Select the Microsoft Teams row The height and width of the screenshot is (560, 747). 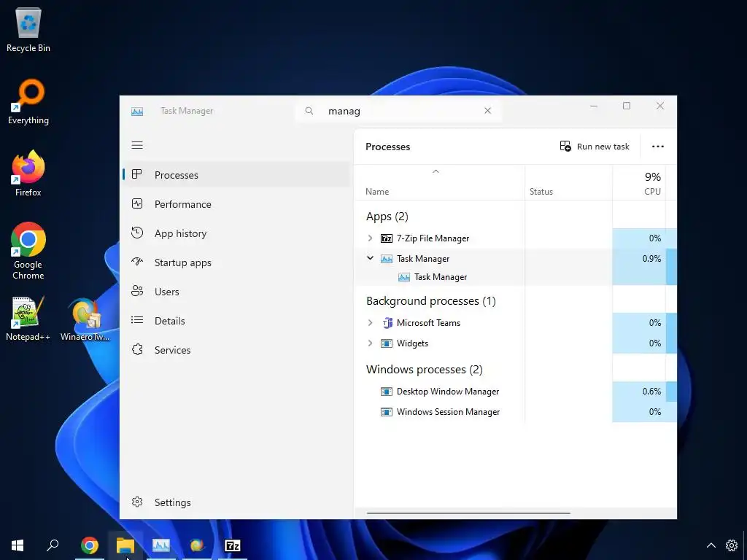point(516,323)
